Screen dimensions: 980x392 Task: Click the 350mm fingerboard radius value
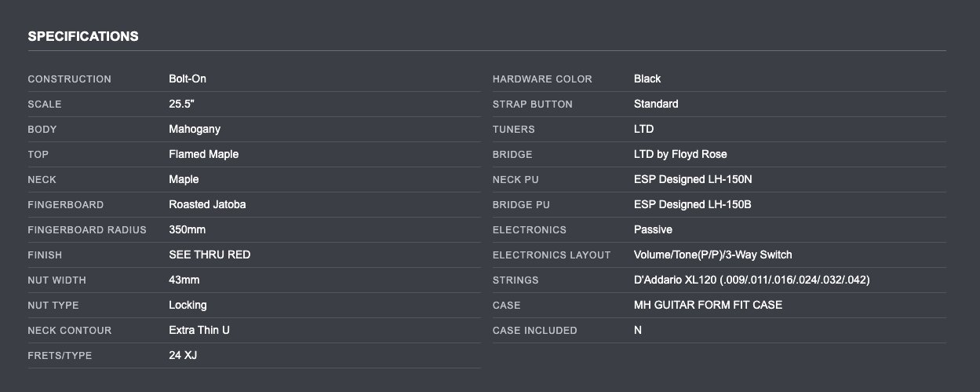pyautogui.click(x=188, y=229)
